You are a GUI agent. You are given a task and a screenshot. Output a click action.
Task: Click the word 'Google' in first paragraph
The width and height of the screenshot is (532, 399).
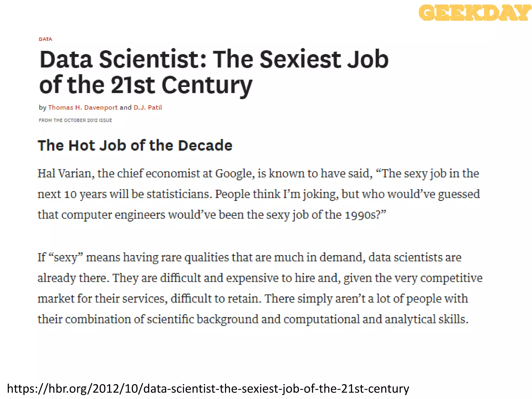[233, 174]
